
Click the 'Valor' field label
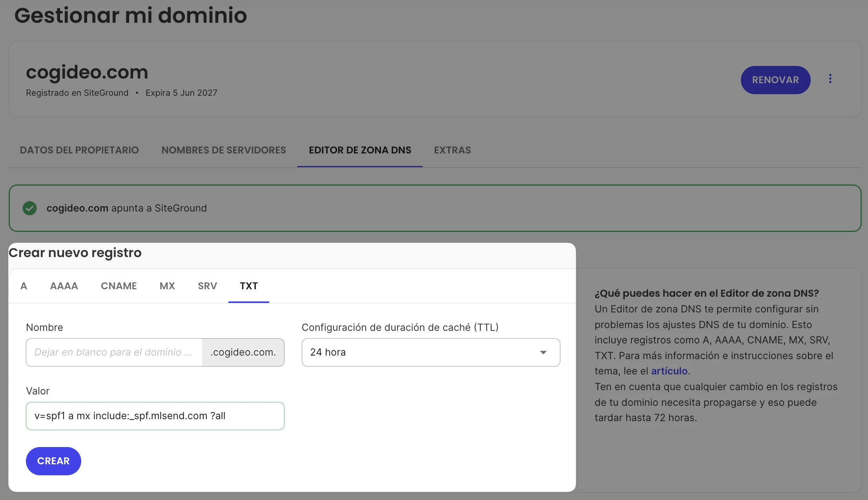(x=38, y=391)
